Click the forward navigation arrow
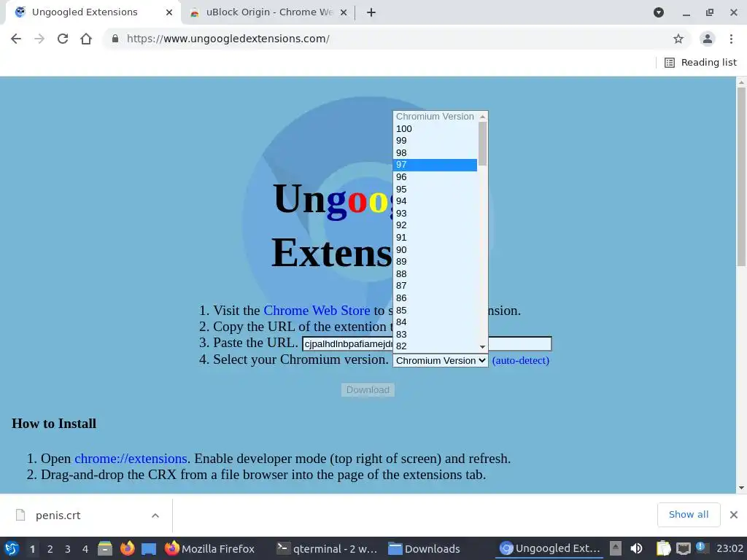The image size is (747, 560). click(x=39, y=39)
